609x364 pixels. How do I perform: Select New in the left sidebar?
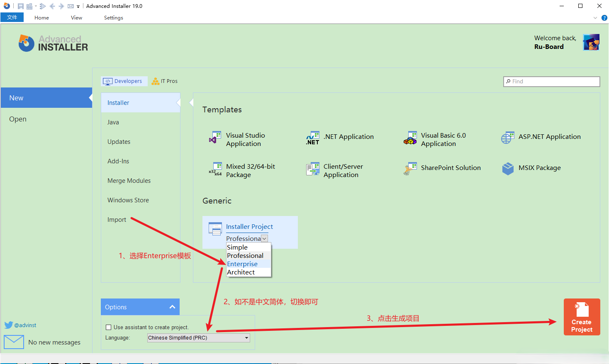(46, 98)
